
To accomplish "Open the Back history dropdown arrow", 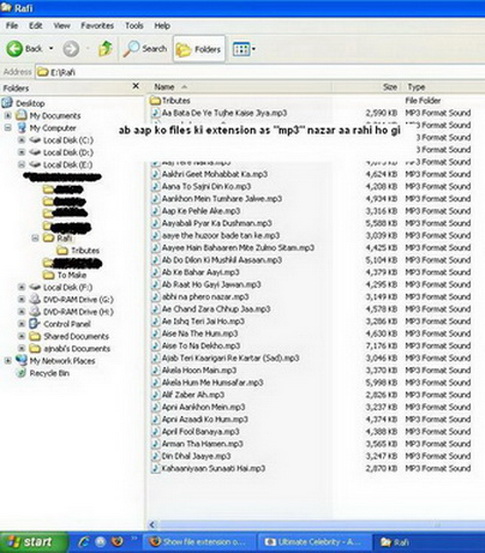I will (51, 48).
